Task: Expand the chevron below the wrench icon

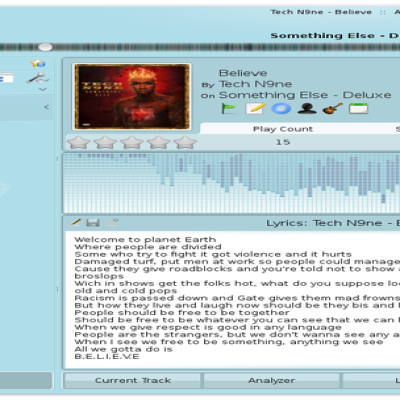Action: 43,89
